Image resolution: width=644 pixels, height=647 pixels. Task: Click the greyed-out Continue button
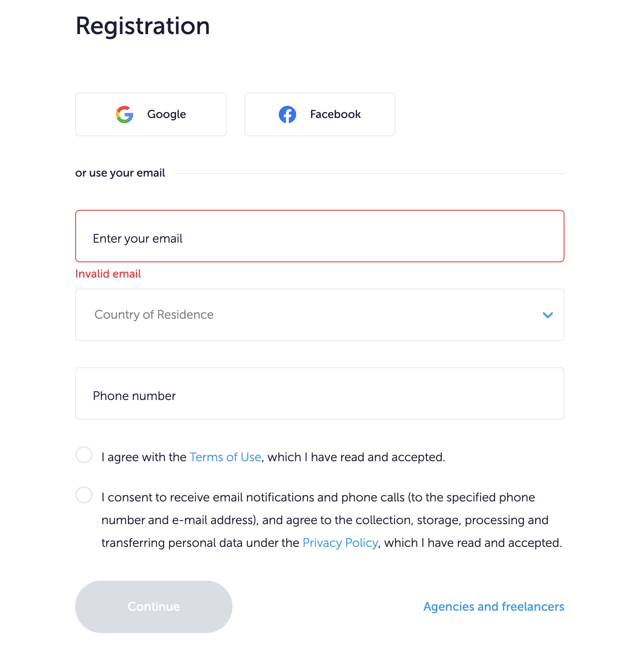coord(154,607)
